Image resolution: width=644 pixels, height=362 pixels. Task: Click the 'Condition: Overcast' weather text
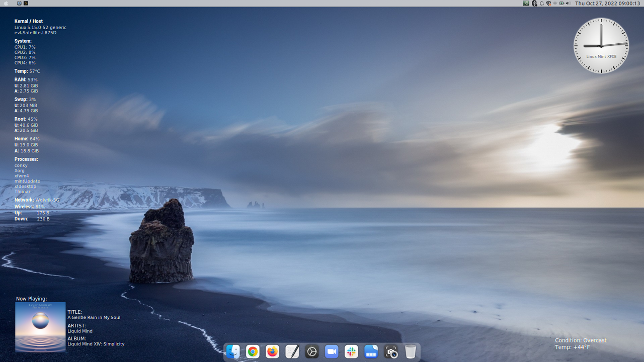581,340
